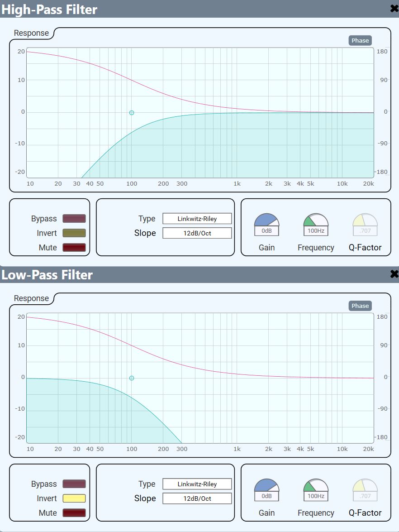Toggle Phase button in High-Pass response graph
The height and width of the screenshot is (532, 399).
pos(360,40)
